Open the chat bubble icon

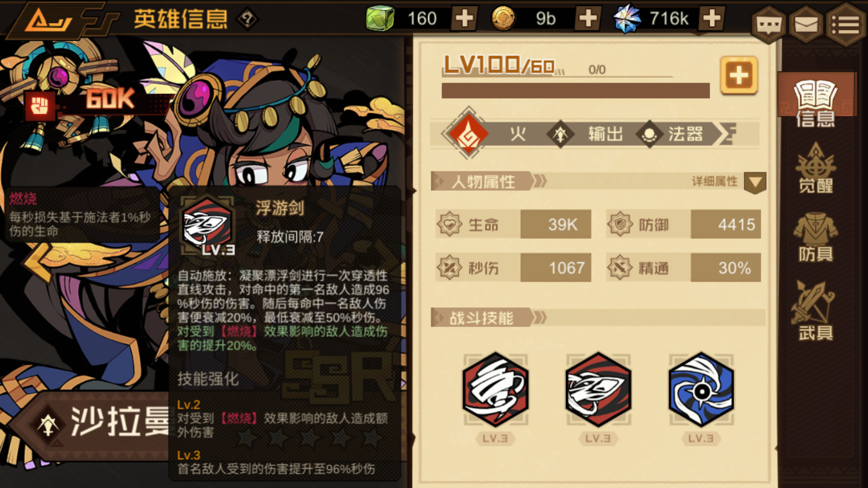click(768, 24)
